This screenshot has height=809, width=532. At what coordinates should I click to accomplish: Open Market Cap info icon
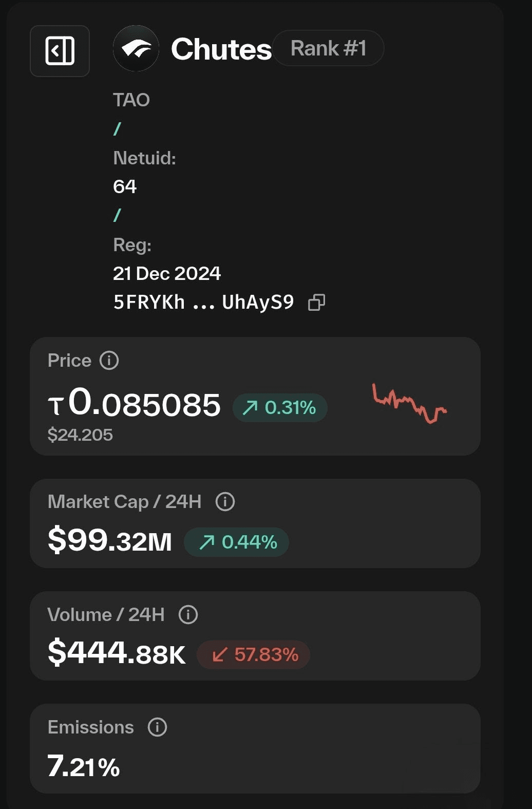click(x=225, y=501)
